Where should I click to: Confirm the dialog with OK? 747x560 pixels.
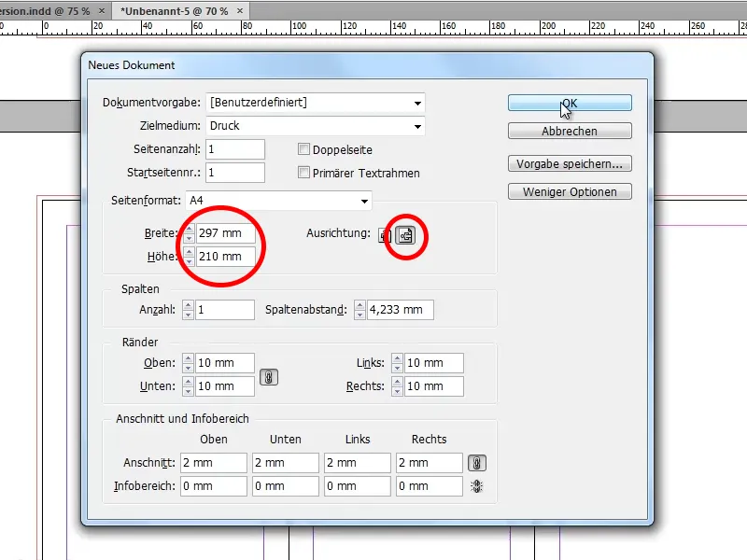coord(570,103)
